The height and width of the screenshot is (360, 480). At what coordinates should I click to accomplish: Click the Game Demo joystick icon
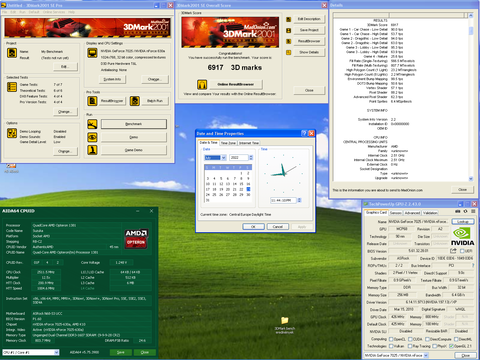[92, 150]
